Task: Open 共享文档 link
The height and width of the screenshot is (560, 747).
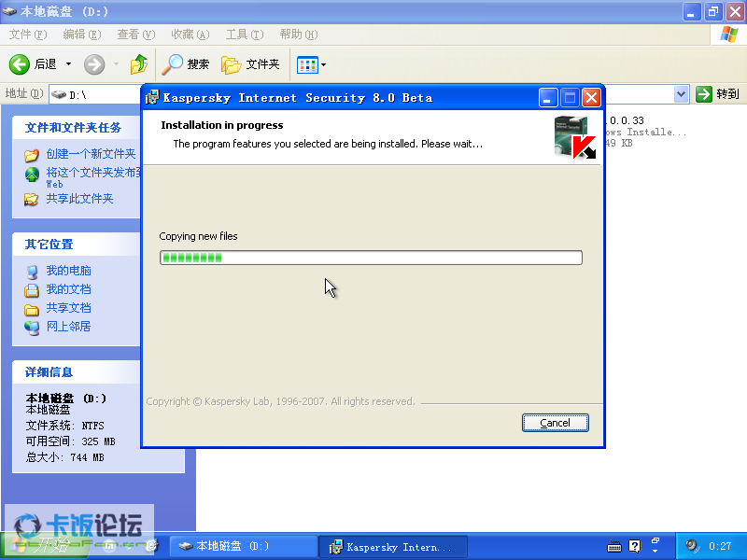Action: (x=68, y=308)
